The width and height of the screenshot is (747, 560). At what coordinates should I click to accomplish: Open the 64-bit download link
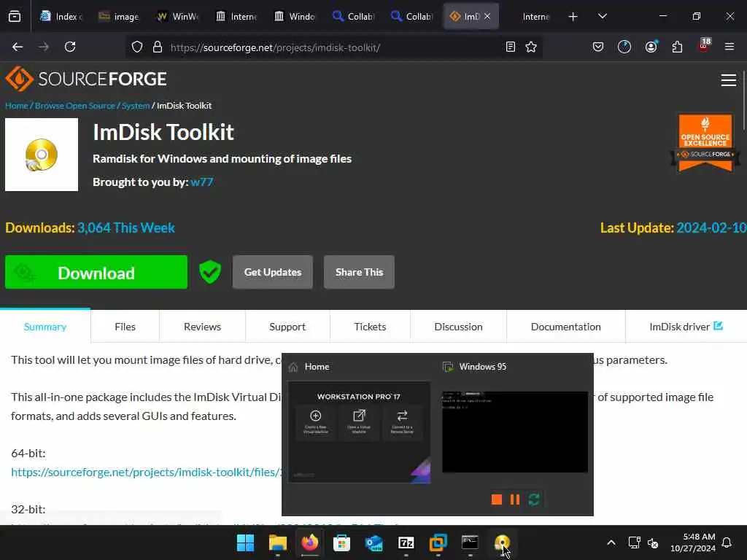click(x=146, y=472)
